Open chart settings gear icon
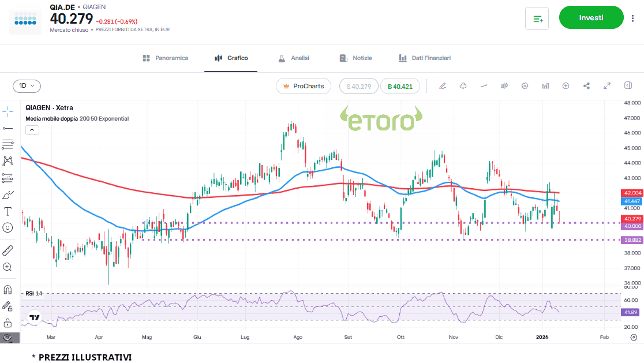Screen dimensions: 644x363 [525, 86]
